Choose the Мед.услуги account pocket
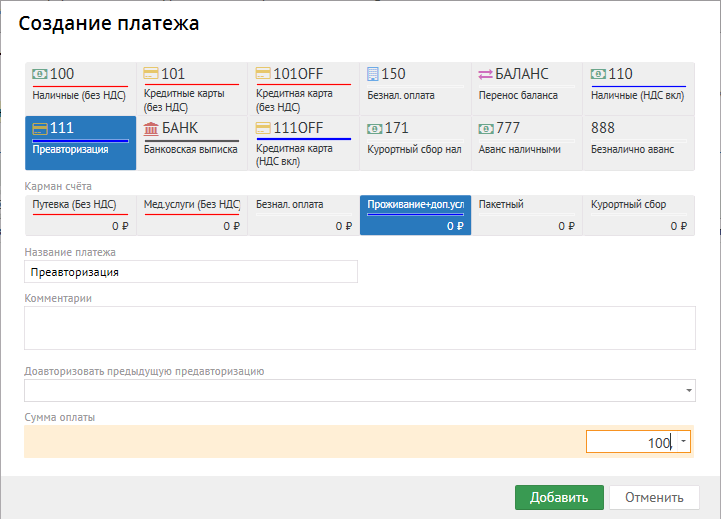 coord(191,214)
